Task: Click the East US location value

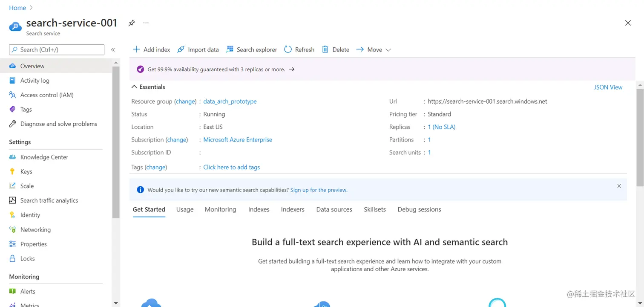Action: pyautogui.click(x=213, y=127)
